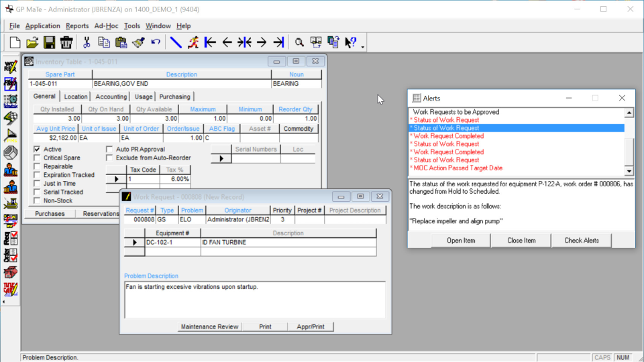The image size is (644, 362).
Task: Click the Maintenance Review button
Action: [x=209, y=326]
